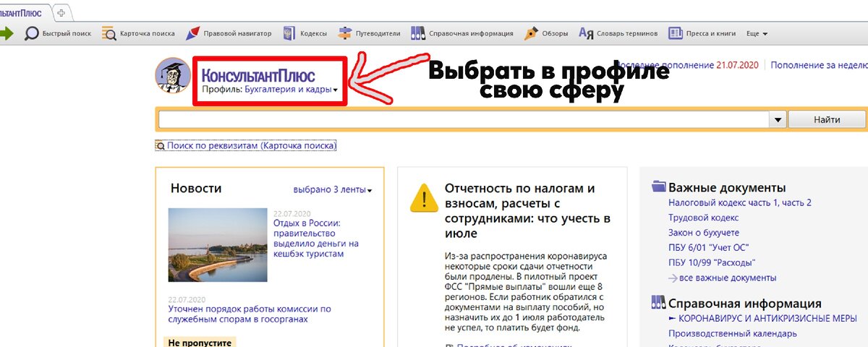
Task: Click magnifier icon beside Поиск по реквизитам
Action: pyautogui.click(x=161, y=145)
